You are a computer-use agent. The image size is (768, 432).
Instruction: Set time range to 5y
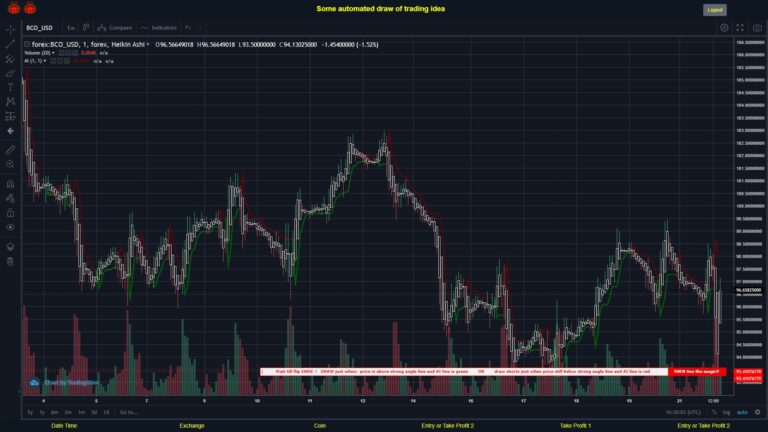pos(30,412)
